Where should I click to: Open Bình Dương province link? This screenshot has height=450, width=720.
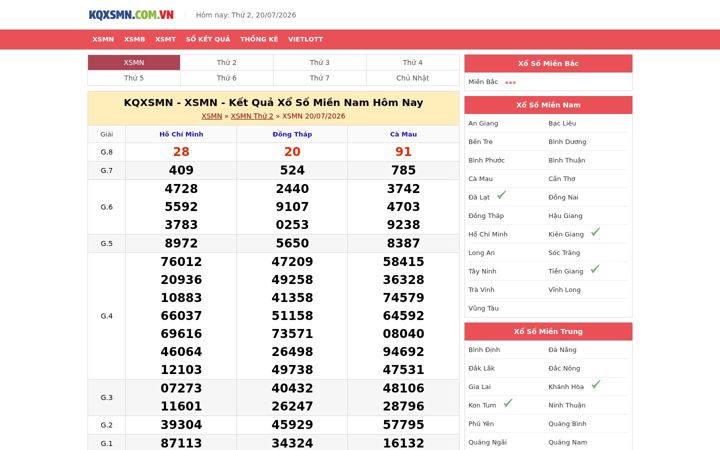[567, 141]
